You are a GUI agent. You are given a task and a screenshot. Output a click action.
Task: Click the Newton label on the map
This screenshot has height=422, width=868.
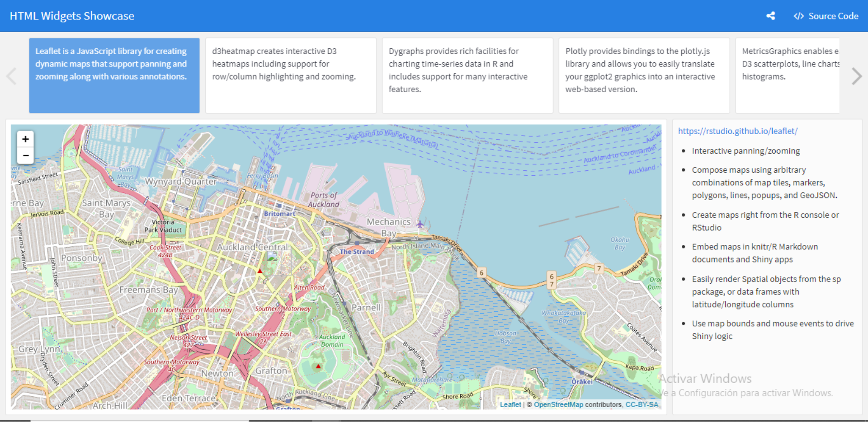[x=217, y=374]
